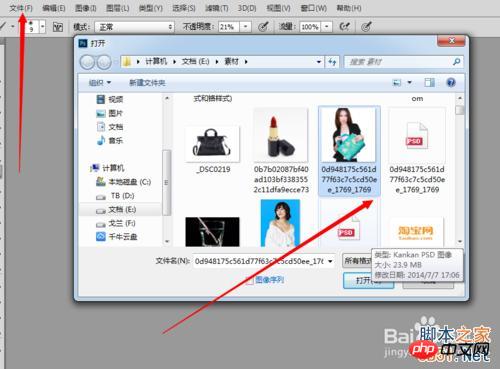Toggle the preview pane icon
The image size is (500, 369).
click(x=429, y=82)
